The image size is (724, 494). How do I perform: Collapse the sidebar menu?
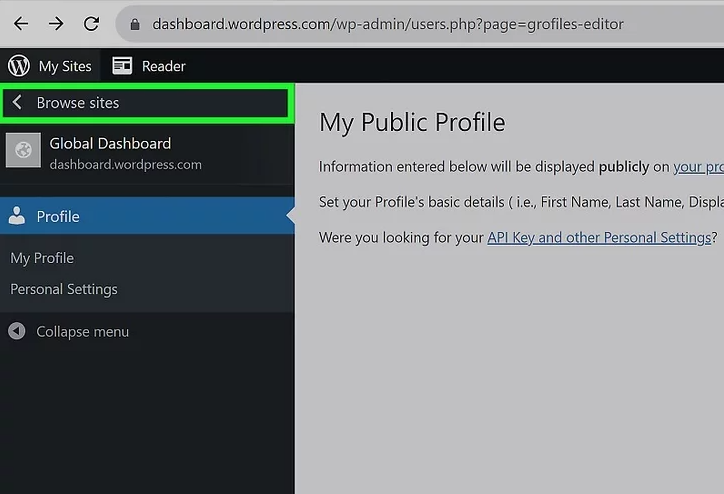click(x=68, y=331)
